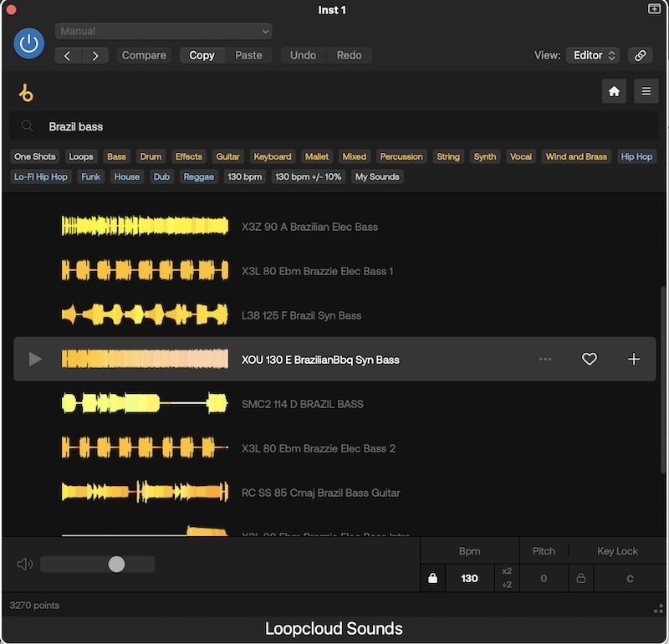Click the Brazil bass search field
The height and width of the screenshot is (644, 669).
point(334,126)
